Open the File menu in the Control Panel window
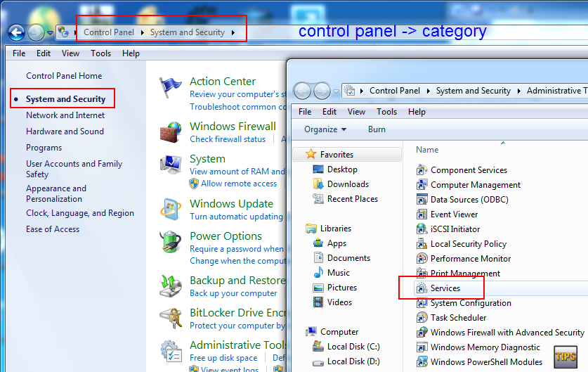Image resolution: width=588 pixels, height=372 pixels. pos(19,53)
